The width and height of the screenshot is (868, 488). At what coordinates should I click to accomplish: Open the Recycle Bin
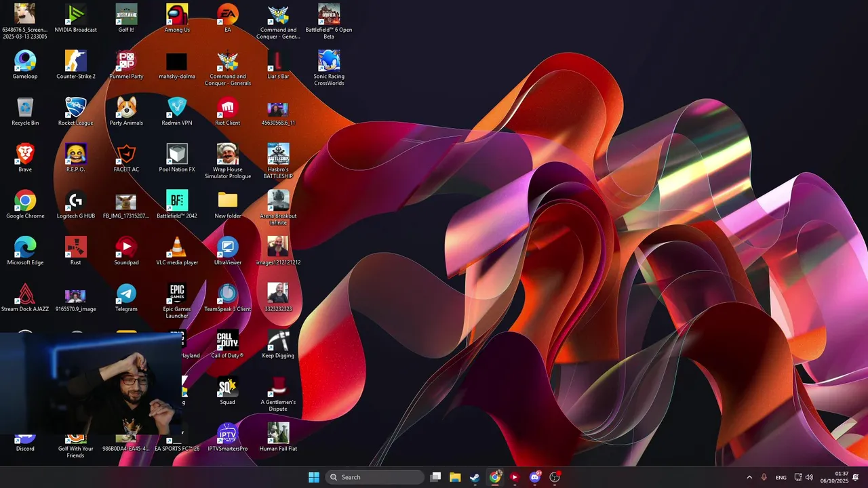pos(25,112)
